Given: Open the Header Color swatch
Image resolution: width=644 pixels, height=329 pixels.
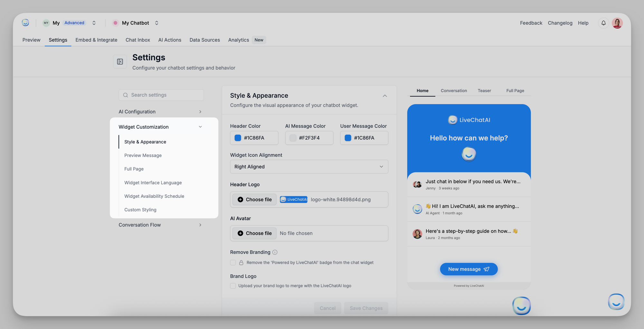Looking at the screenshot, I should (238, 138).
